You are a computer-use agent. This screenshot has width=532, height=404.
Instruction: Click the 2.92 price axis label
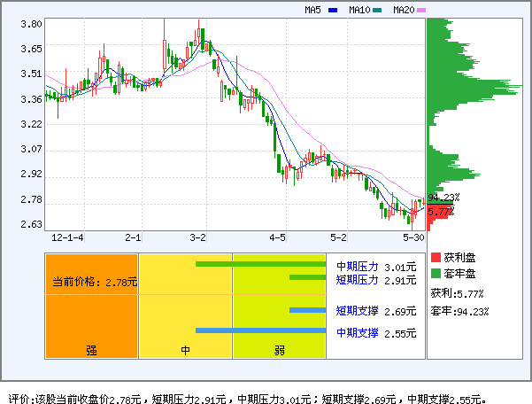click(x=31, y=174)
